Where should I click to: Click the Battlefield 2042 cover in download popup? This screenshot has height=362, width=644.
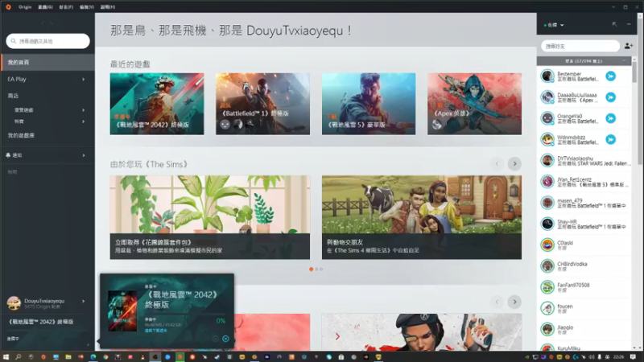click(x=122, y=311)
